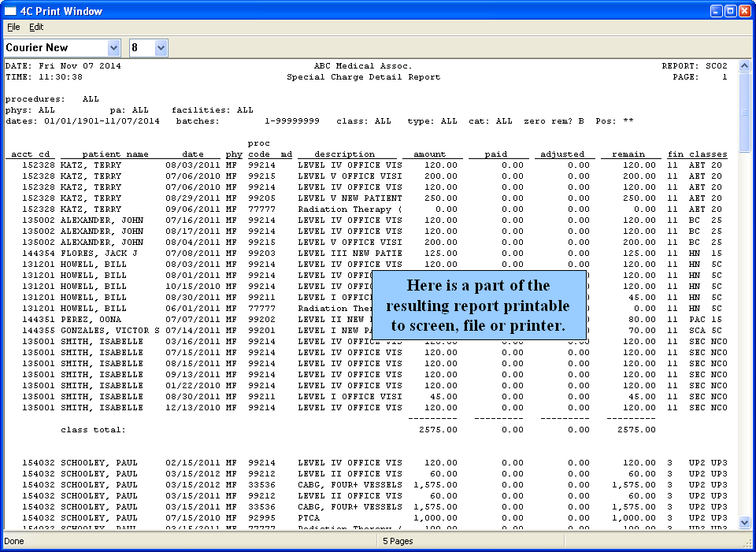This screenshot has width=756, height=552.
Task: Click patient name 'FLORES, JACK J'
Action: [x=99, y=254]
